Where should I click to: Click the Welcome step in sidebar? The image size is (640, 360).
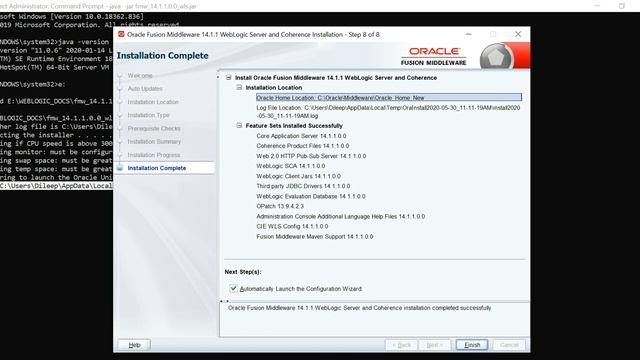pos(140,76)
